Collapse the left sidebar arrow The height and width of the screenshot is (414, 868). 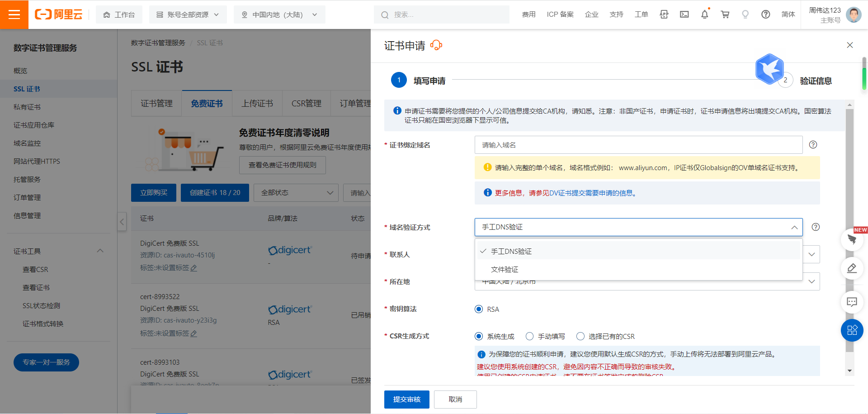point(122,222)
